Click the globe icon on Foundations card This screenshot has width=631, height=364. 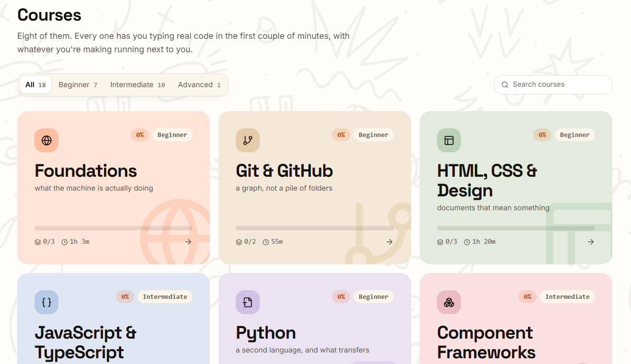click(x=46, y=140)
